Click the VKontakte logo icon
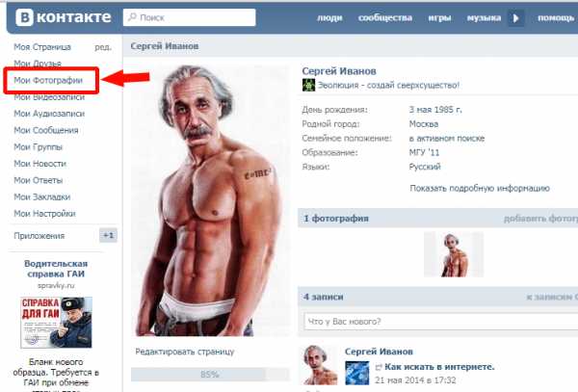Screen dimensions: 578x392 click(x=25, y=17)
